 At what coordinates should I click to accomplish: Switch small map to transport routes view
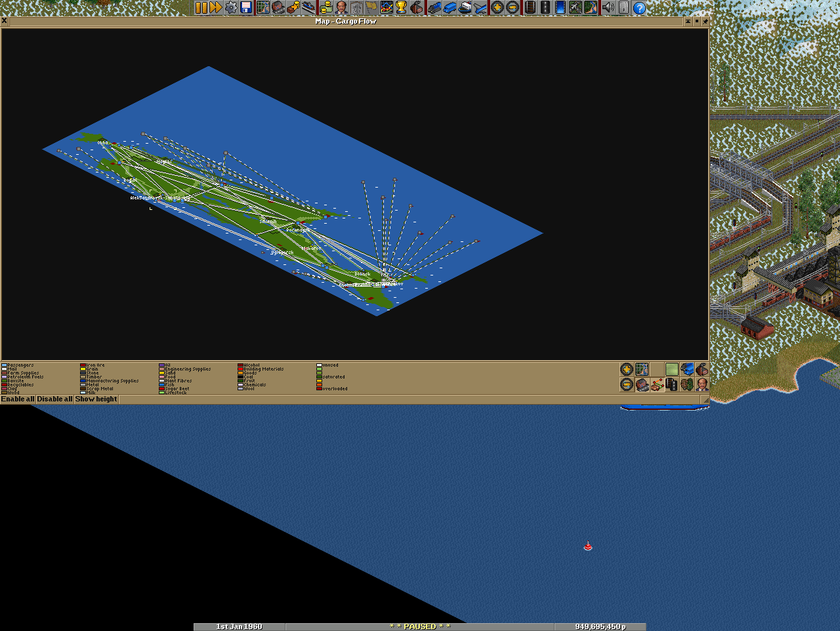672,384
